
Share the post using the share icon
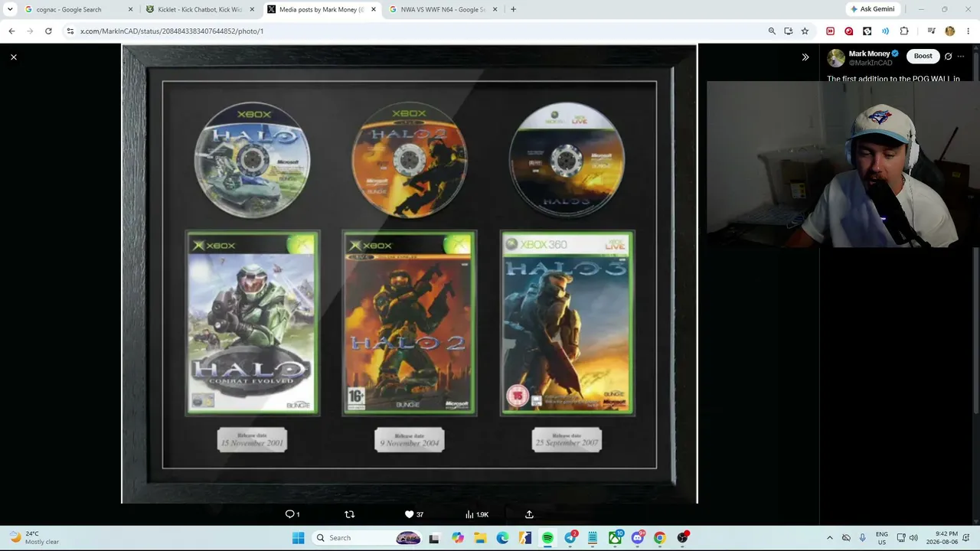coord(529,514)
